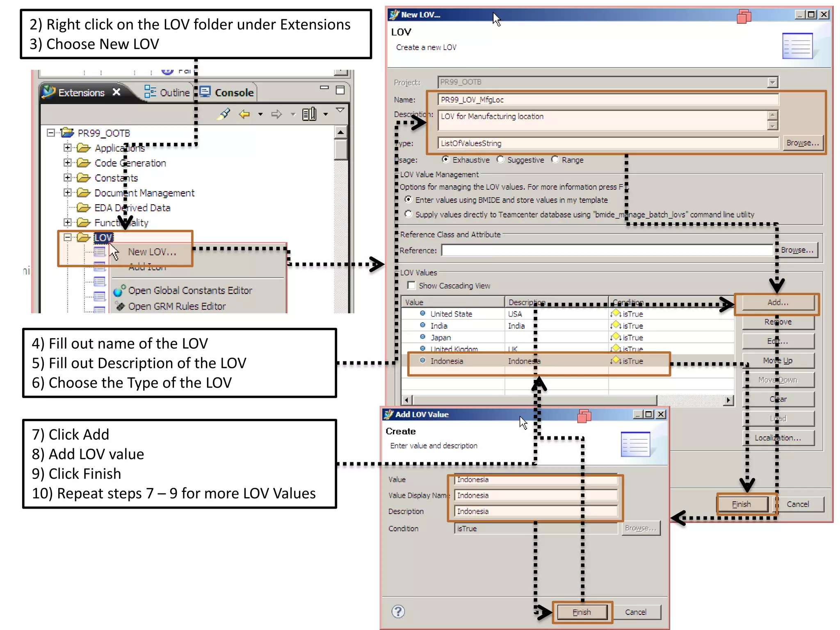Choose New LOV... from context menu
Viewport: 840px width, 630px height.
[152, 252]
